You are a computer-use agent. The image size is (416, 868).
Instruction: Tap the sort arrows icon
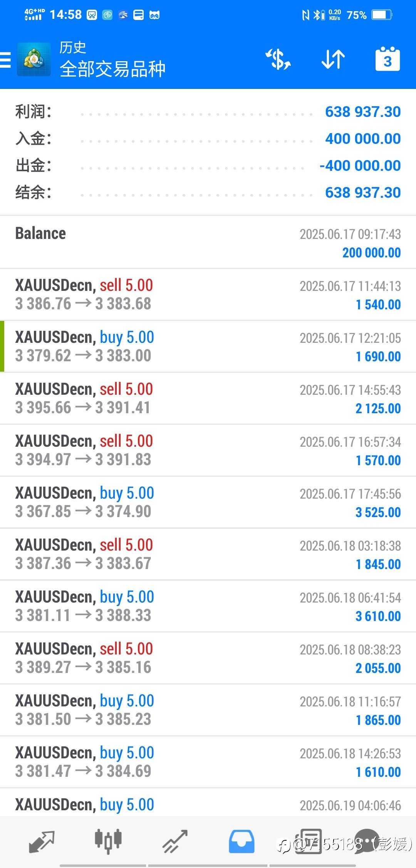click(x=333, y=59)
